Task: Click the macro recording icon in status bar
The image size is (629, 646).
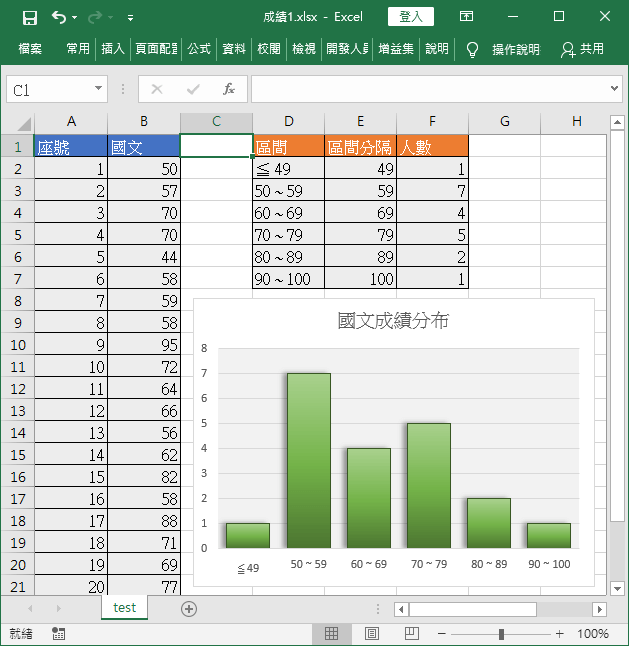Action: (x=58, y=634)
